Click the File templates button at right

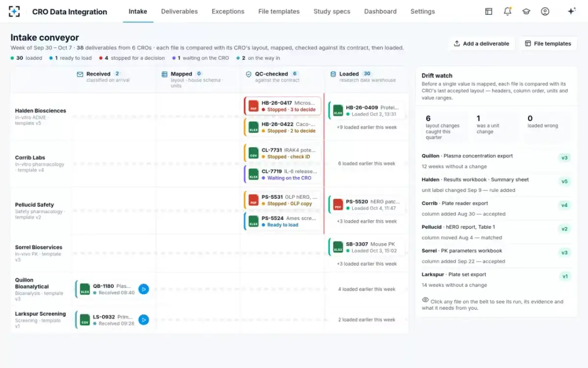pos(548,44)
